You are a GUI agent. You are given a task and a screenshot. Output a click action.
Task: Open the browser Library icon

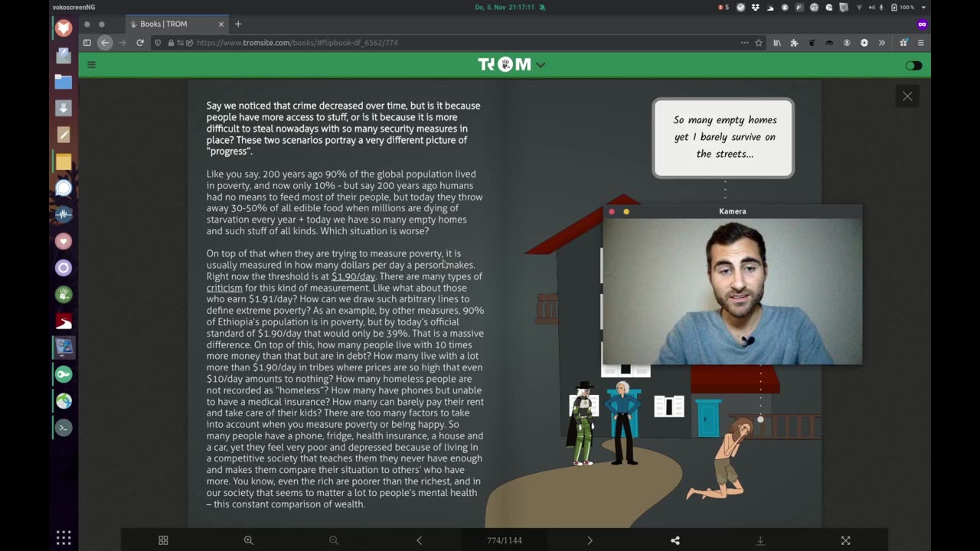point(777,43)
